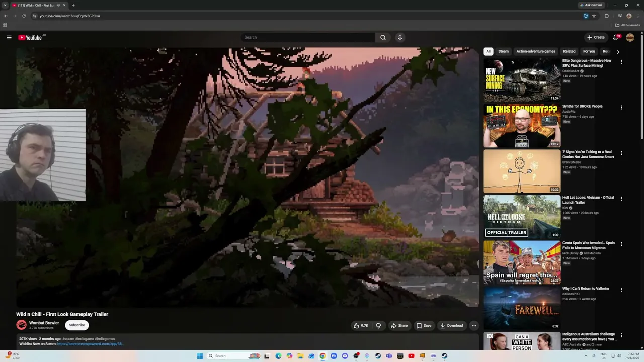Open Chrome extensions puzzle icon
This screenshot has width=644, height=362.
pyautogui.click(x=607, y=16)
